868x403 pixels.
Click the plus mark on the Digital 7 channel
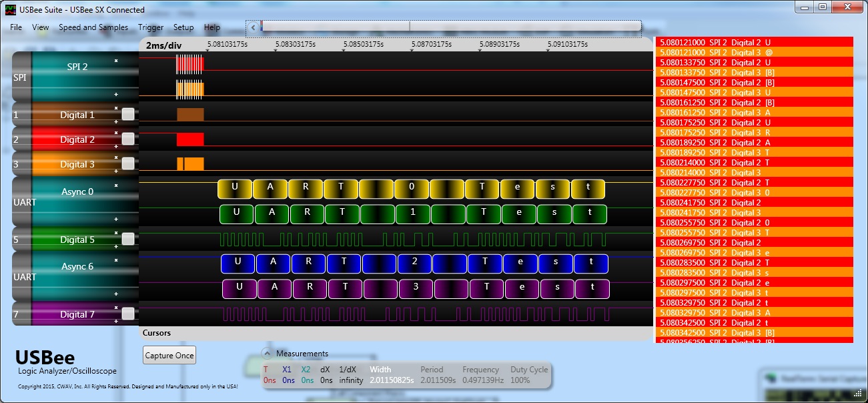115,321
